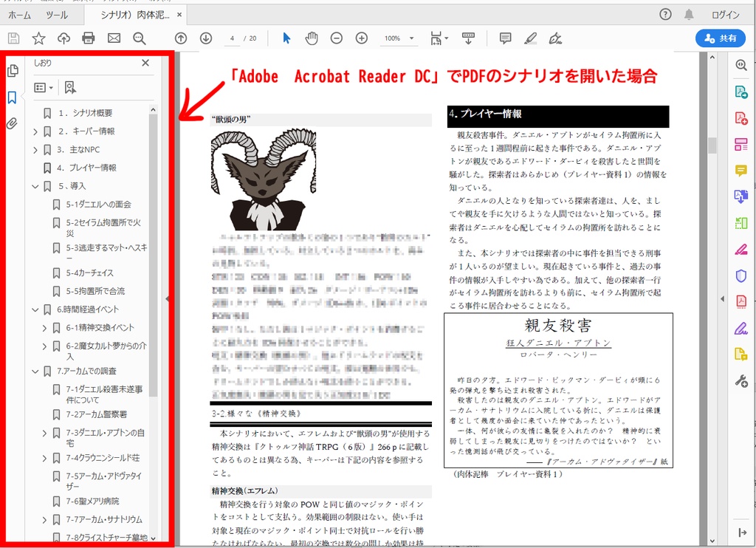Image resolution: width=756 pixels, height=548 pixels.
Task: Open the help question mark icon
Action: pyautogui.click(x=665, y=15)
